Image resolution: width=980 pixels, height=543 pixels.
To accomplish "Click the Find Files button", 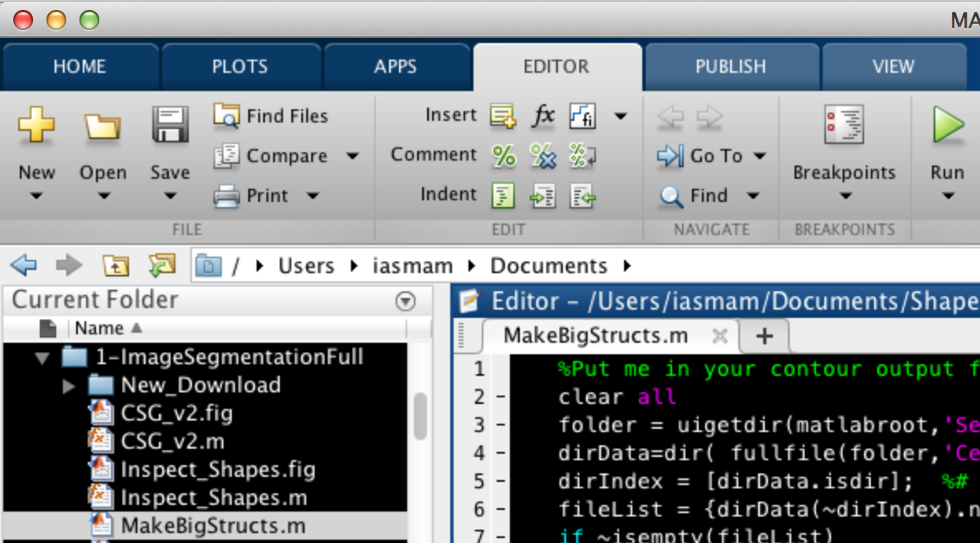I will point(271,116).
